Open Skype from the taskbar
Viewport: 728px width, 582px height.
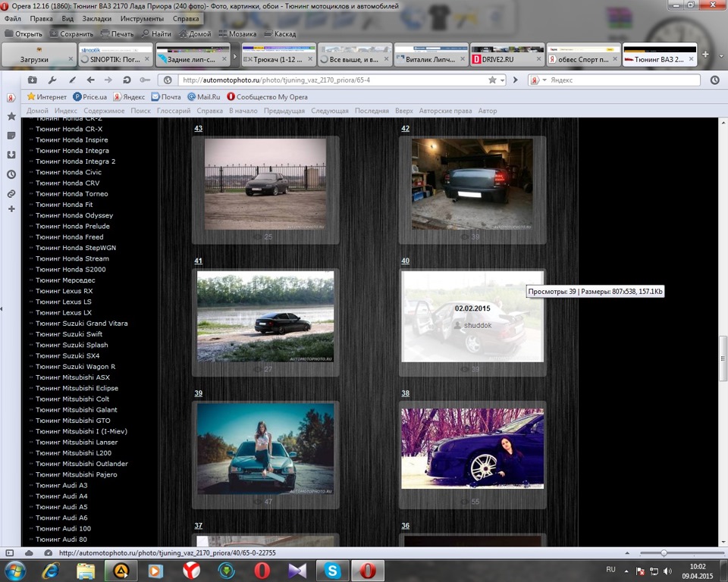point(332,571)
